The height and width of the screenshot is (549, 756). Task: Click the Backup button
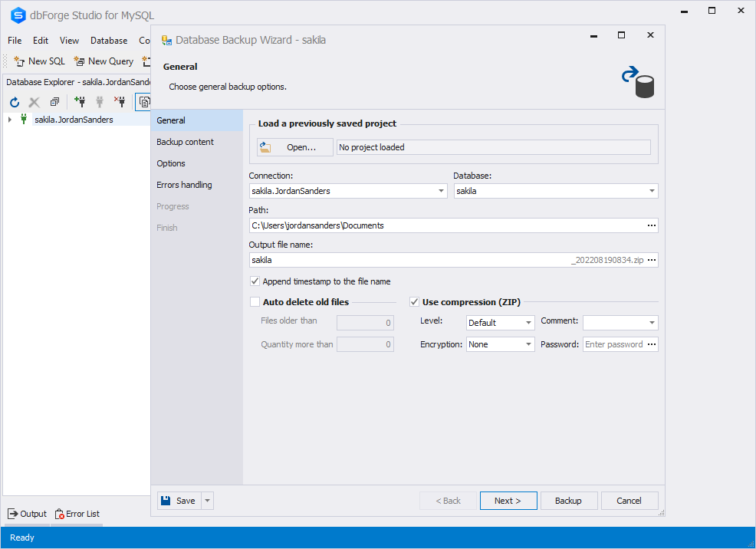[x=569, y=501]
